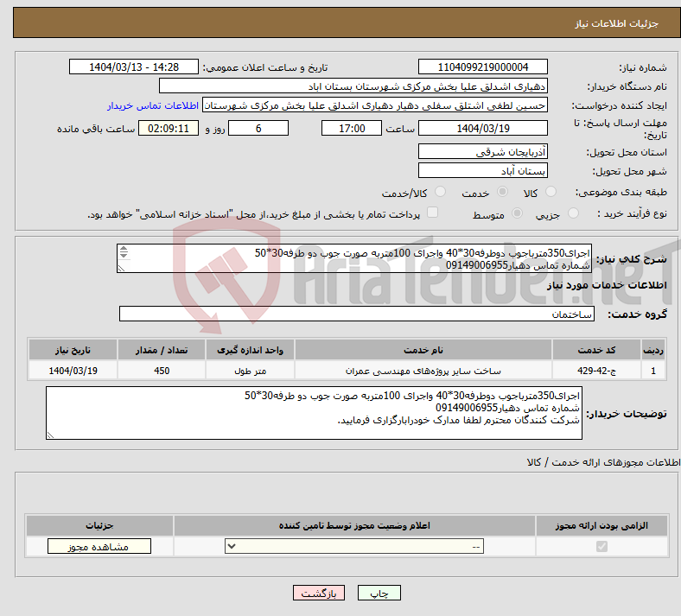Screen dimensions: 681x616
Task: Click the deadline time field 17:00
Action: tap(352, 128)
